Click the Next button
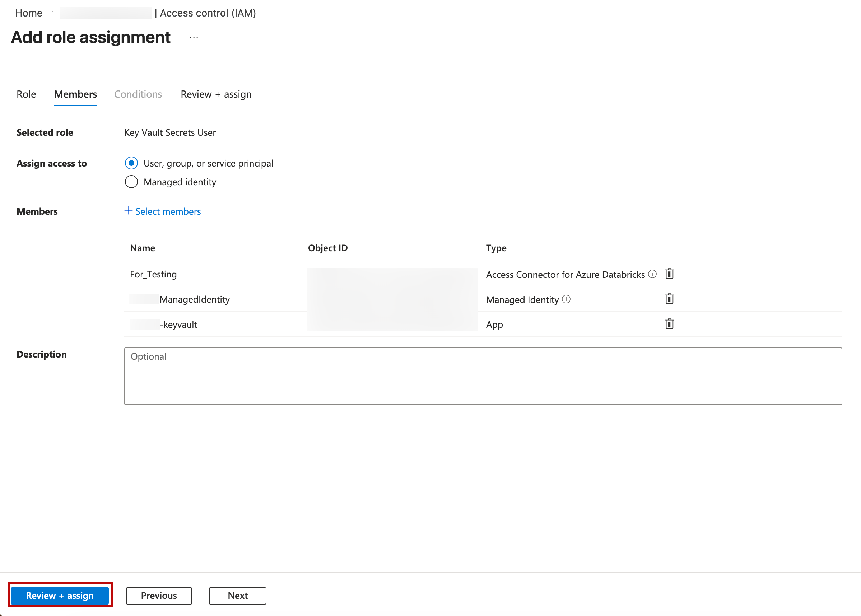Viewport: 861px width, 616px height. tap(237, 596)
